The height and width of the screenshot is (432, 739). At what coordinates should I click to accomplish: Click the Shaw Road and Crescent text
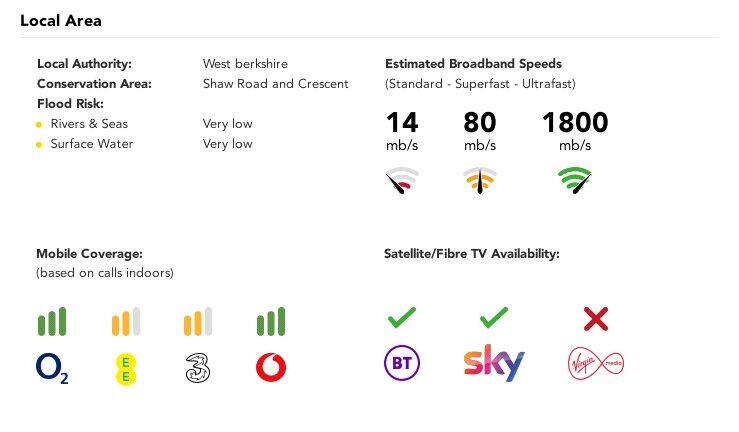[275, 84]
